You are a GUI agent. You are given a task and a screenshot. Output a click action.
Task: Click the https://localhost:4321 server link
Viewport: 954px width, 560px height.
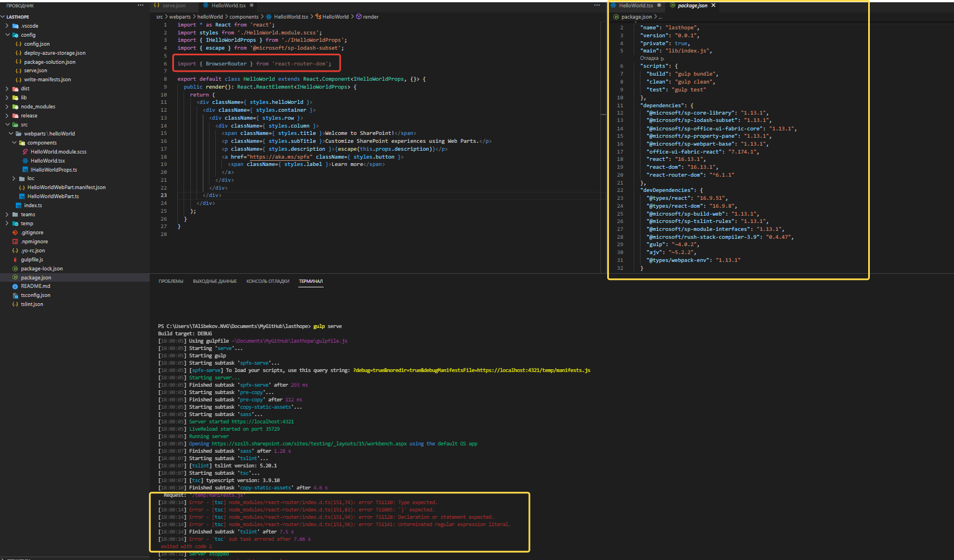tap(263, 422)
